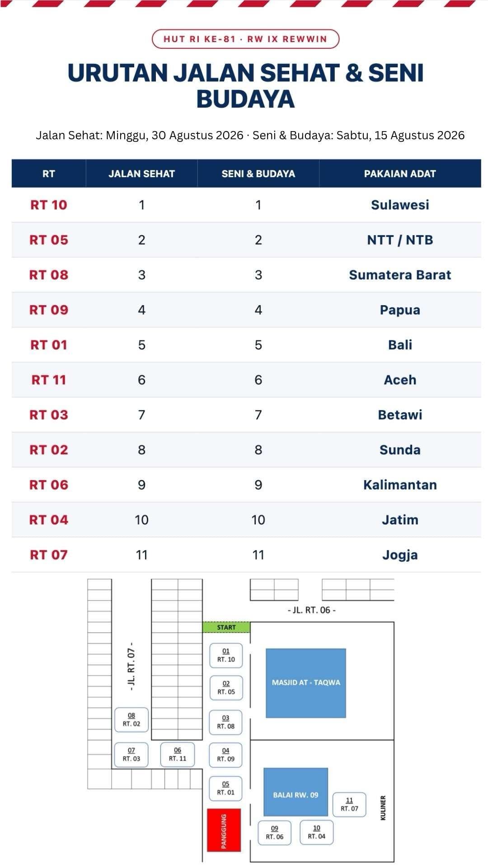Select the green START marker on map
This screenshot has height=868, width=488.
tap(226, 627)
